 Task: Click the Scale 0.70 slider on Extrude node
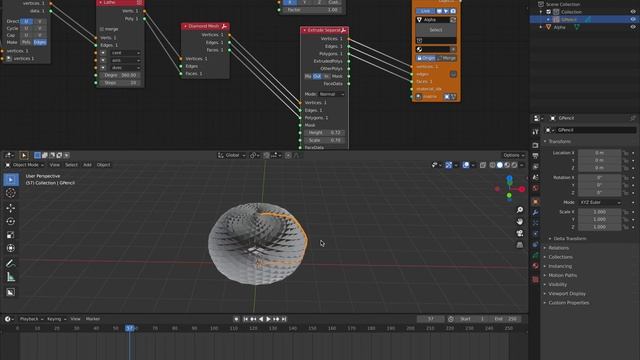tap(324, 140)
